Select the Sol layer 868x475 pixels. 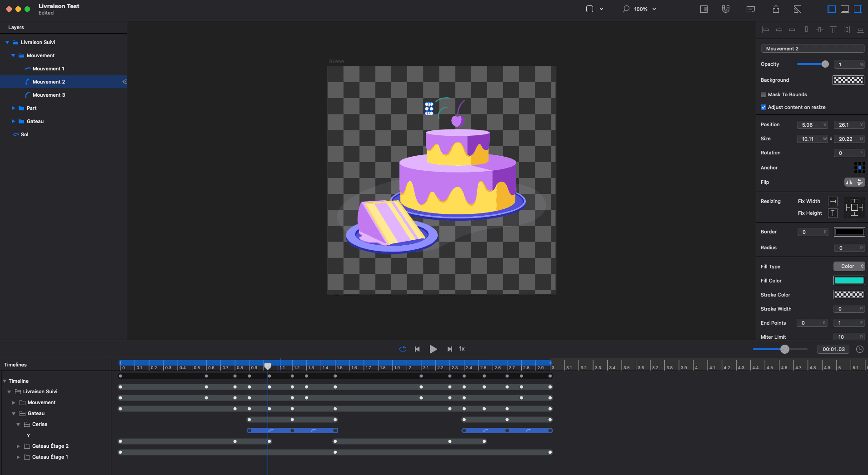coord(63,134)
